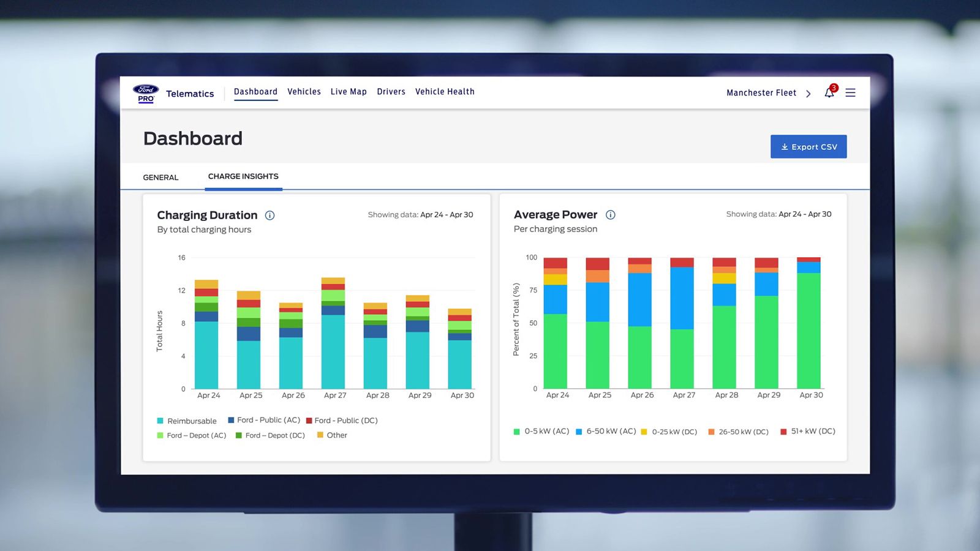Click the Apr 26 bar in Average Power
The height and width of the screenshot is (551, 980).
640,323
